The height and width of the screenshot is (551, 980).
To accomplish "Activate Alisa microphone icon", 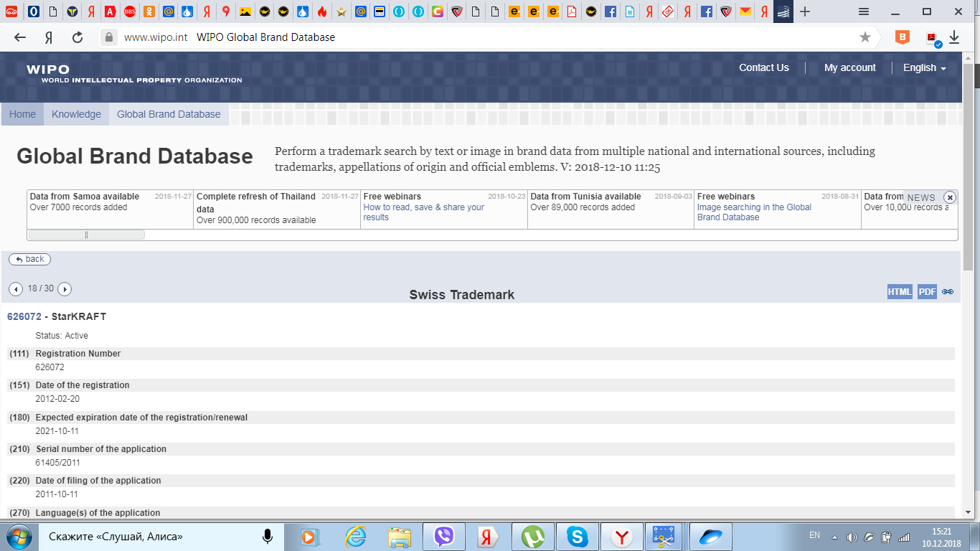I will [x=268, y=536].
